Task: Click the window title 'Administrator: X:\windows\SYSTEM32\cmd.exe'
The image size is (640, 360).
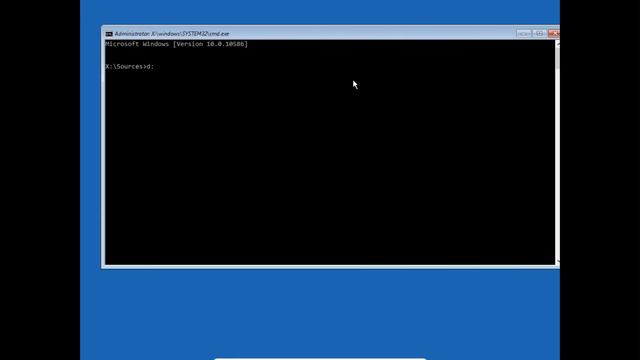Action: click(x=172, y=34)
